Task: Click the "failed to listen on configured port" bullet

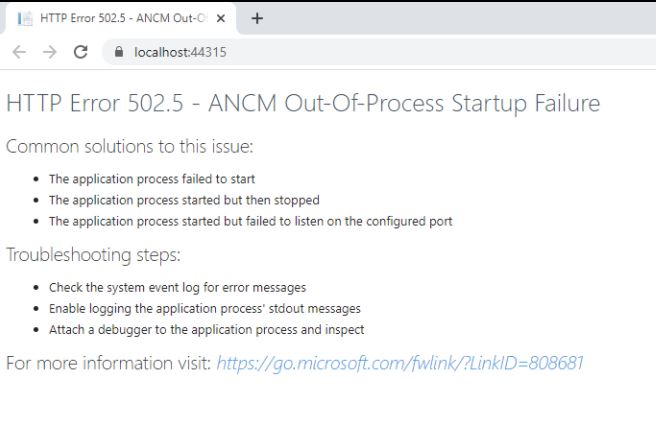Action: pyautogui.click(x=250, y=221)
